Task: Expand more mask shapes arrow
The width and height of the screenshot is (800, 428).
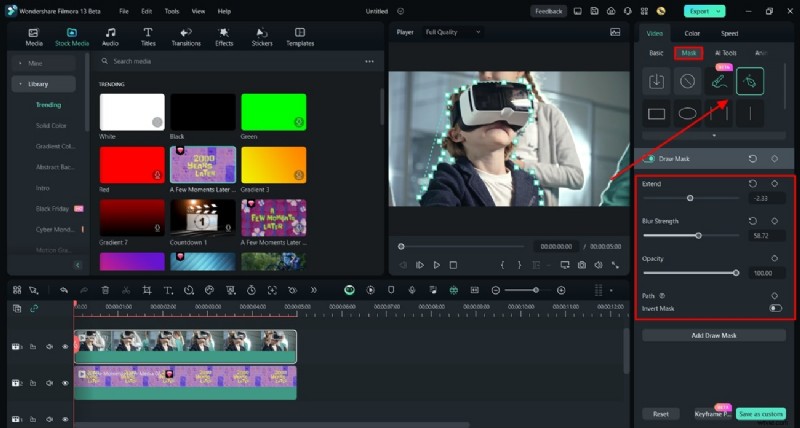Action: [714, 136]
